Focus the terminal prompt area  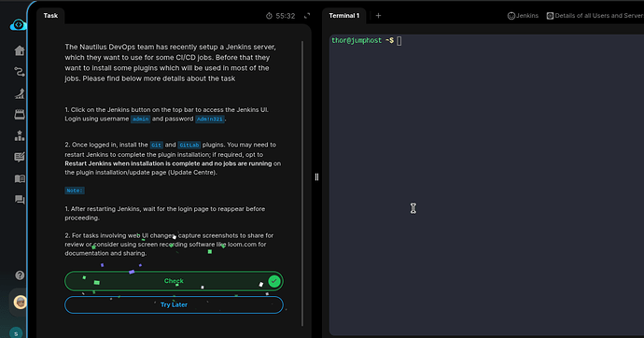point(486,185)
